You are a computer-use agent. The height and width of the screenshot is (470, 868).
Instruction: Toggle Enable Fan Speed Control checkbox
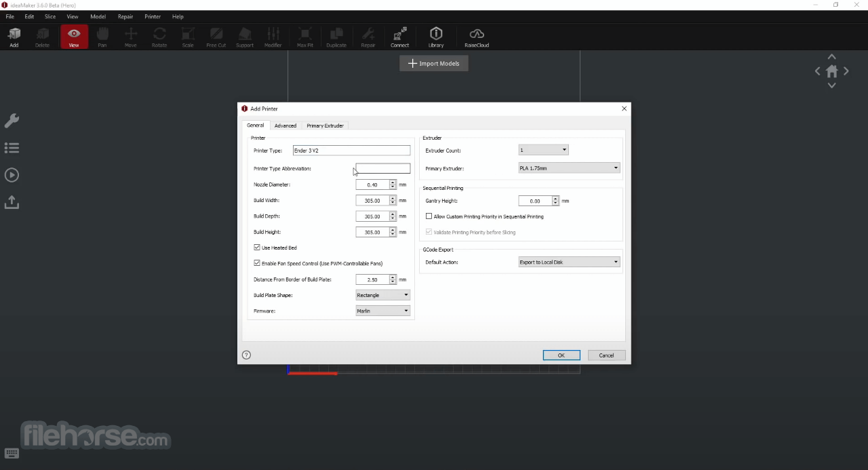click(x=257, y=263)
